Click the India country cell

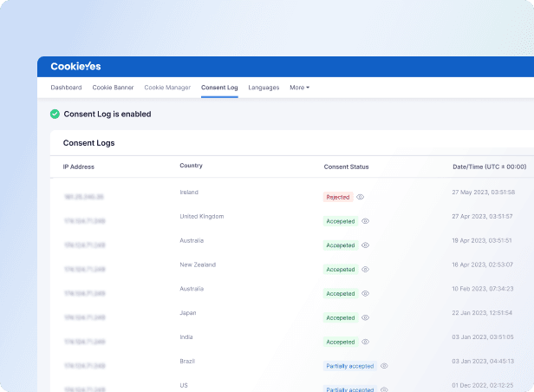click(186, 336)
